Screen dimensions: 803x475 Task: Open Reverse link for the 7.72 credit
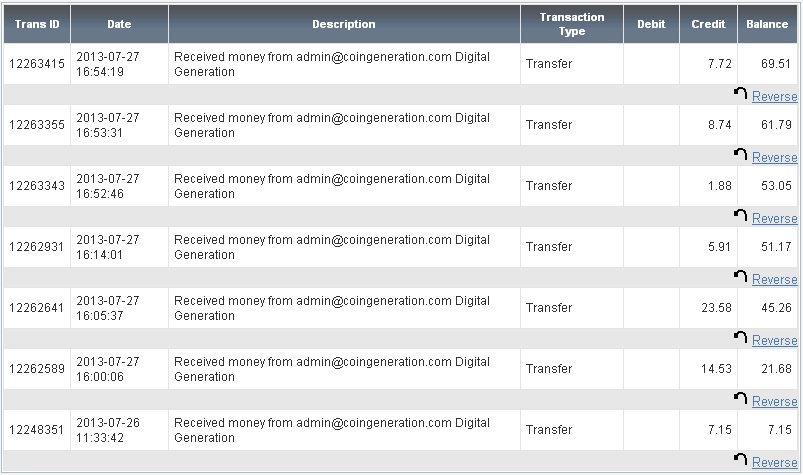[x=774, y=97]
